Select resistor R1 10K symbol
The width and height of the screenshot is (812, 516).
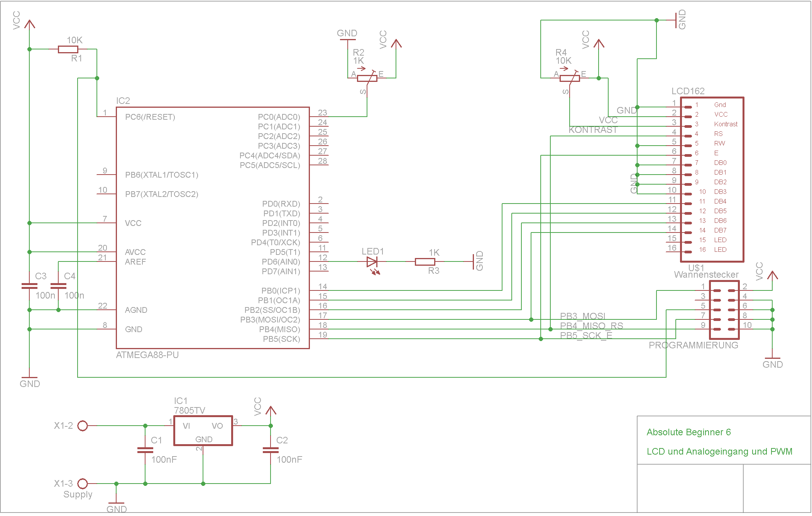[68, 49]
